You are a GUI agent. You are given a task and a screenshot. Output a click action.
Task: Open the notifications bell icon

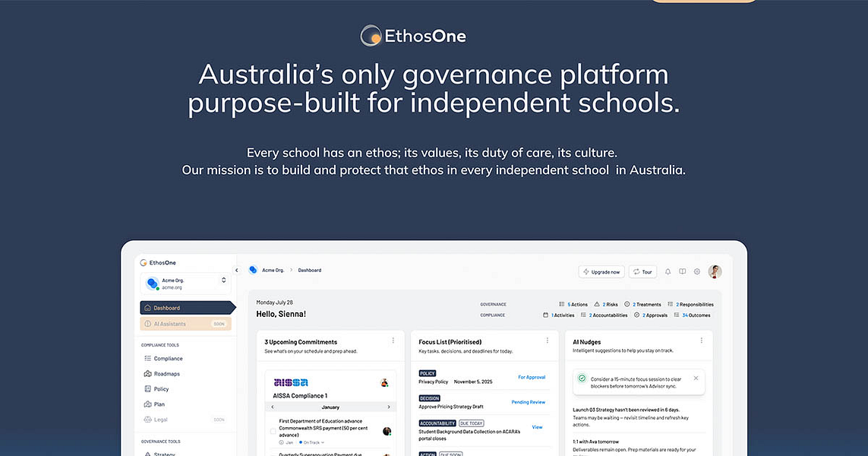tap(668, 271)
